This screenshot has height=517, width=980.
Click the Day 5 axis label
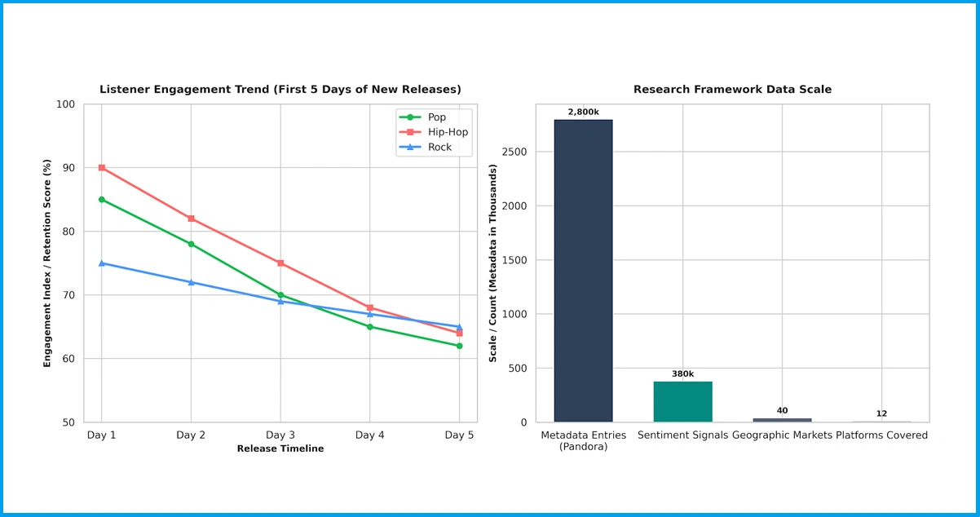point(459,435)
